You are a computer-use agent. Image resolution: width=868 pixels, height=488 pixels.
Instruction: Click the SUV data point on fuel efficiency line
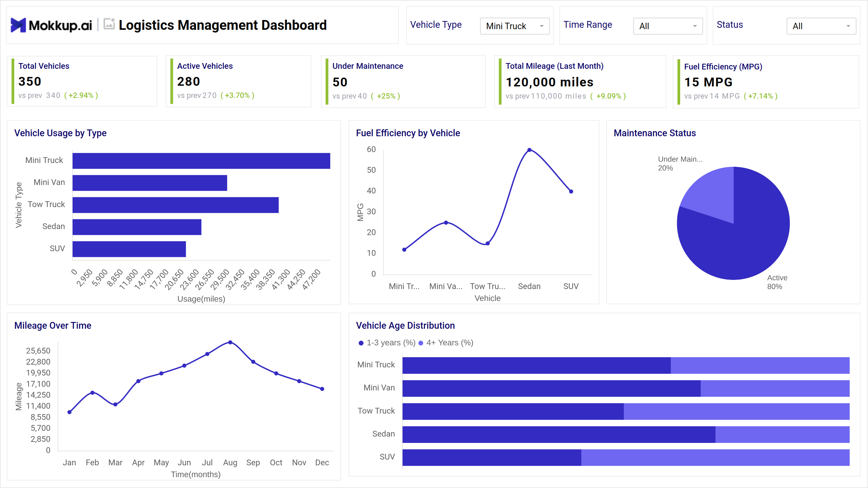coord(571,191)
